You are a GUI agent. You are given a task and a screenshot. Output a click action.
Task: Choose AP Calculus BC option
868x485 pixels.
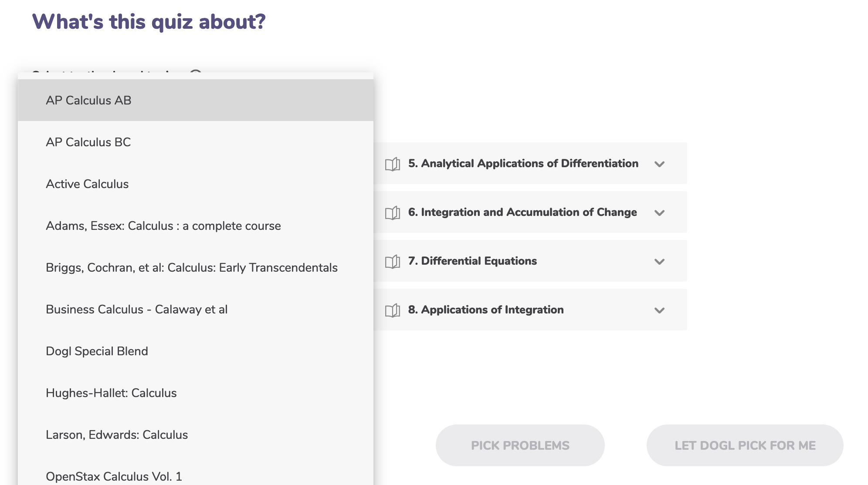point(196,142)
